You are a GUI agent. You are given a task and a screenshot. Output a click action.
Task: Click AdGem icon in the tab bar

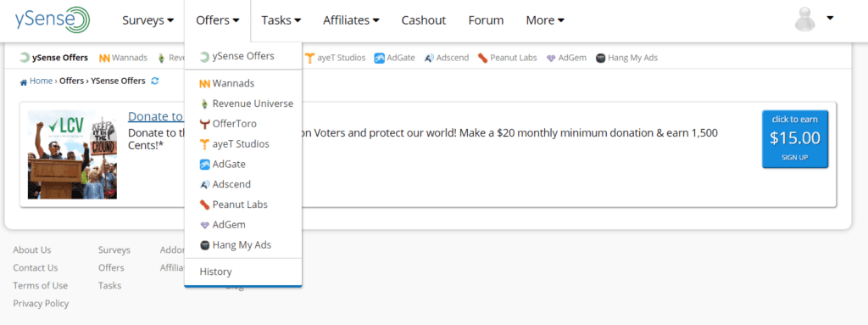(x=551, y=59)
